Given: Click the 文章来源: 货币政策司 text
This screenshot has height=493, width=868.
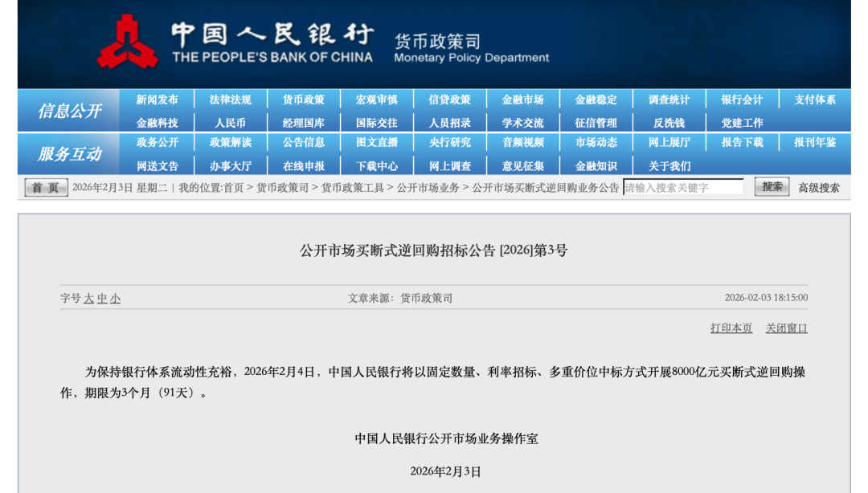Looking at the screenshot, I should coord(399,298).
